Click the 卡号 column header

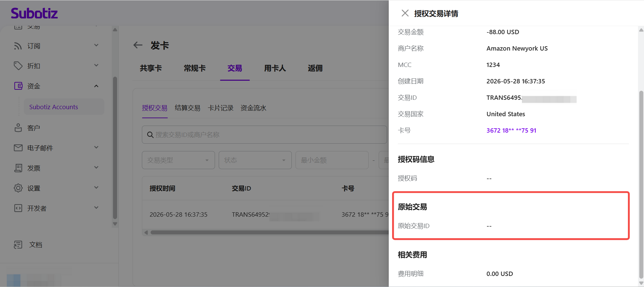click(x=348, y=189)
